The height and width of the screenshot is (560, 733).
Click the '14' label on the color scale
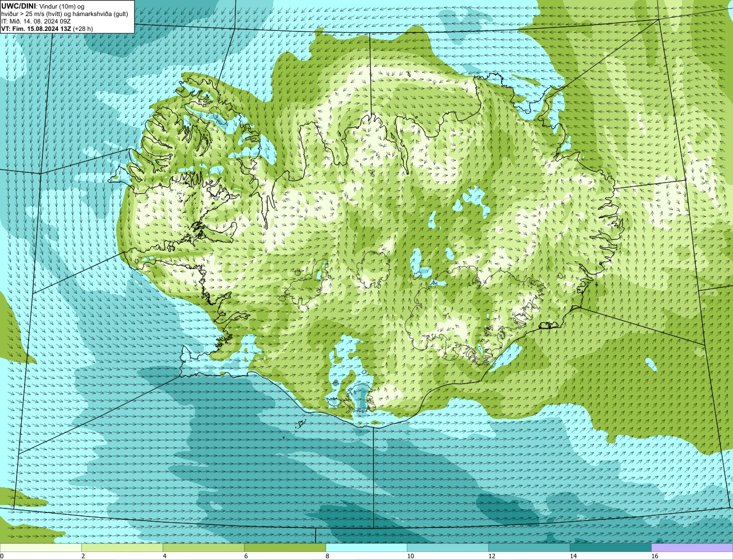point(573,556)
